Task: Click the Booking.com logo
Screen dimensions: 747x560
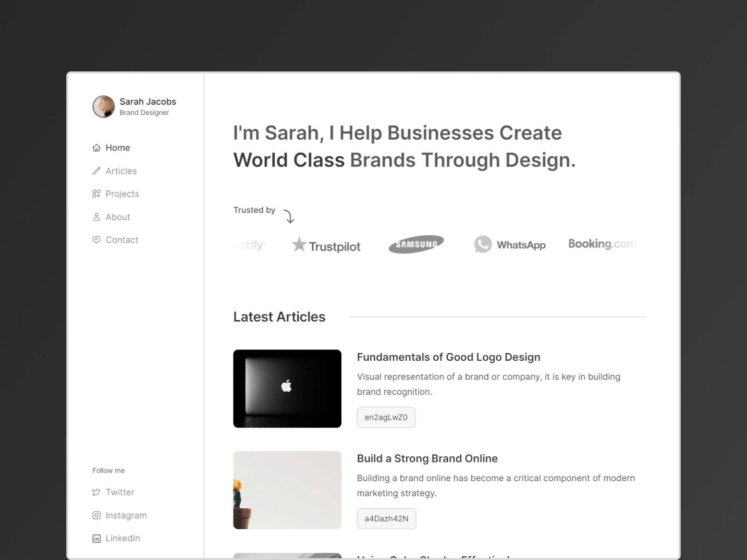Action: [x=602, y=244]
